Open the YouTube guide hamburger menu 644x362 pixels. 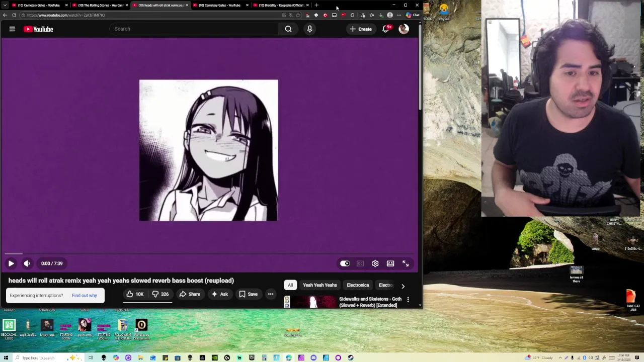pos(12,29)
